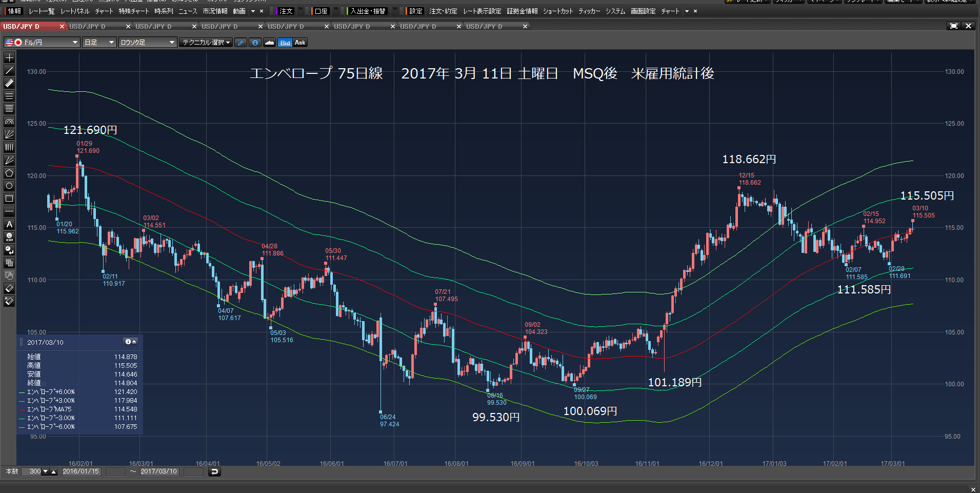
Task: Select the trend line drawing tool
Action: 9,70
